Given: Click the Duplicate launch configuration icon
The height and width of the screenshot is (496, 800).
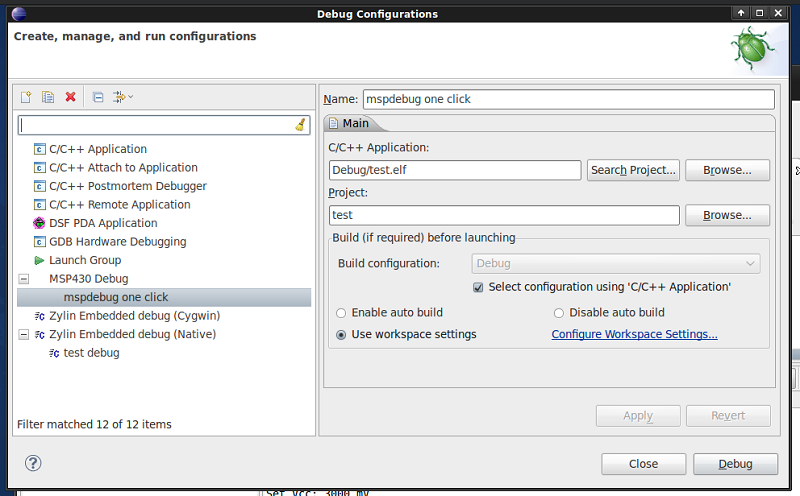Looking at the screenshot, I should point(48,96).
